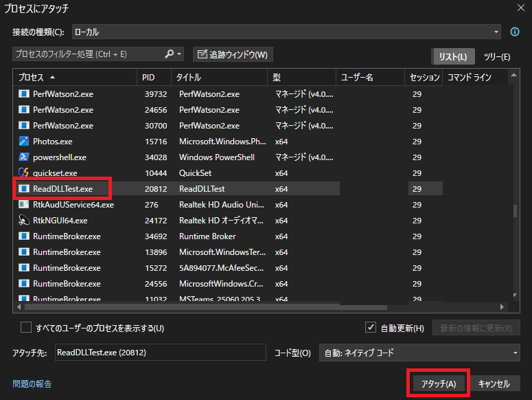Screen dimensions: 532x400
Task: Open the report a problem link
Action: point(32,384)
